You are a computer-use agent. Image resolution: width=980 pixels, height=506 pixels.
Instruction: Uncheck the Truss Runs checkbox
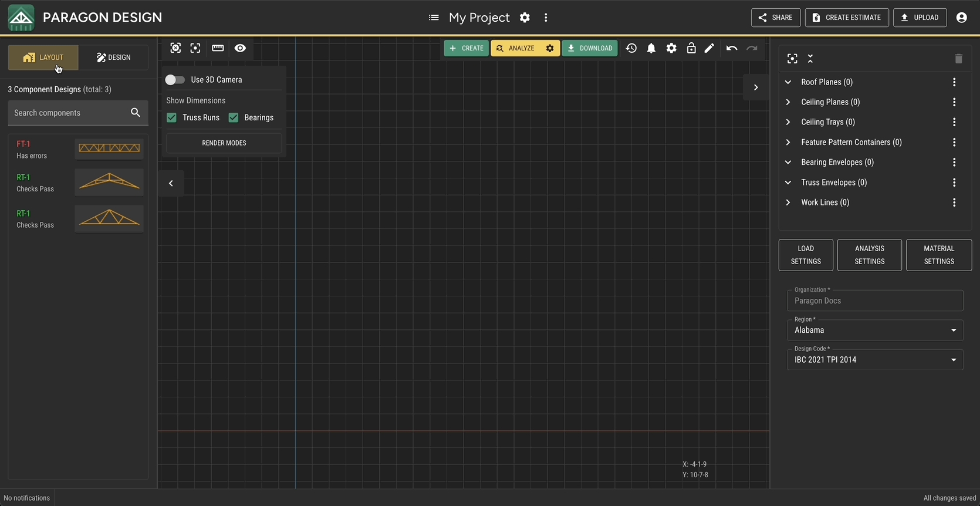171,117
